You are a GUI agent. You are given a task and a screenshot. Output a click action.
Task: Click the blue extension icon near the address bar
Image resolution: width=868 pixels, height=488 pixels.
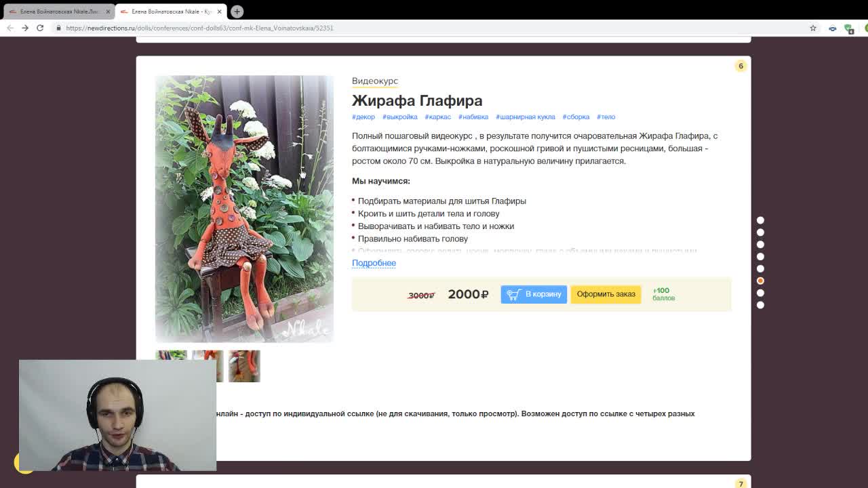pos(833,28)
